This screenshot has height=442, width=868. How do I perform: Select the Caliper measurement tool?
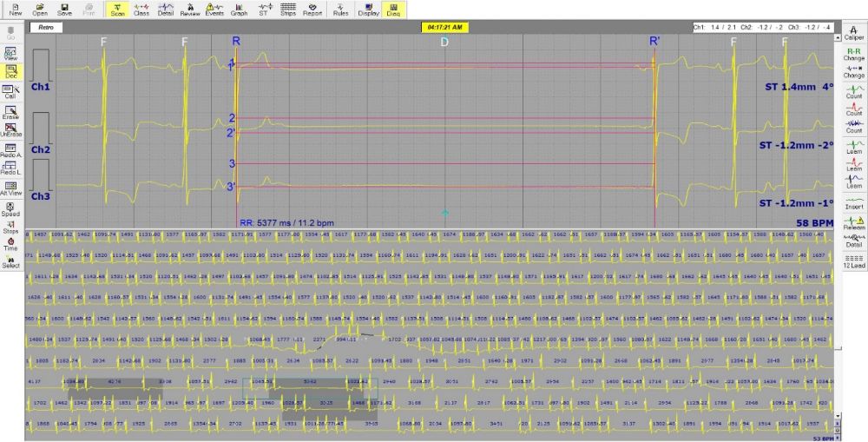853,34
